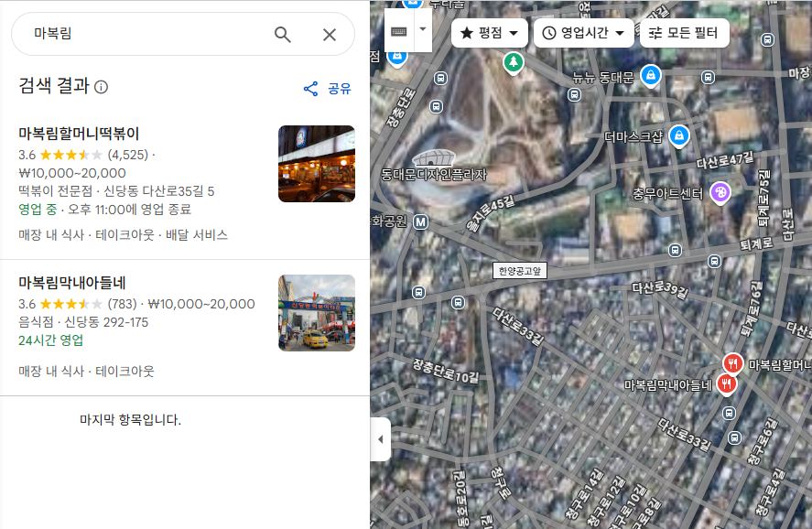Click the (783) review count
The height and width of the screenshot is (529, 812).
pyautogui.click(x=123, y=304)
